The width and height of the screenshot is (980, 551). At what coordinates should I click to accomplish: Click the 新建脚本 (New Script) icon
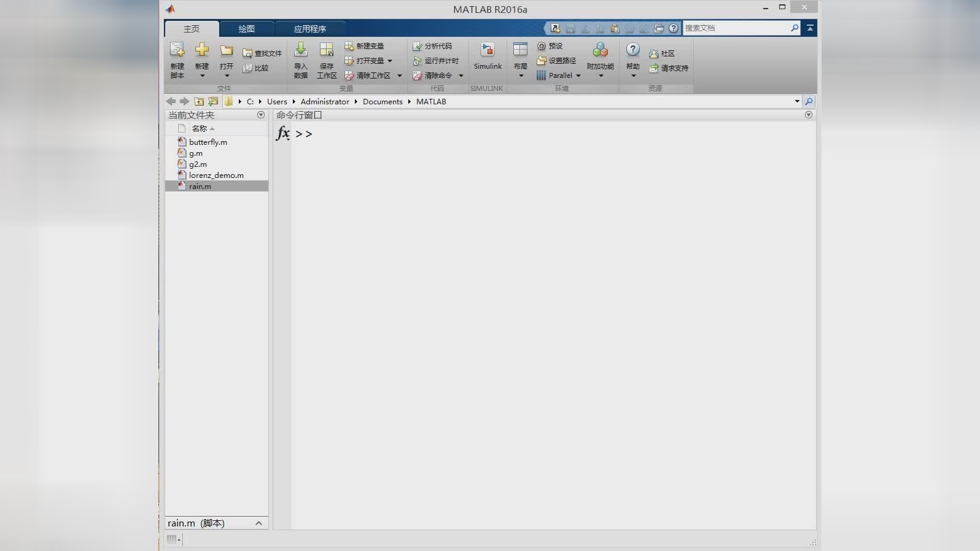pos(177,50)
